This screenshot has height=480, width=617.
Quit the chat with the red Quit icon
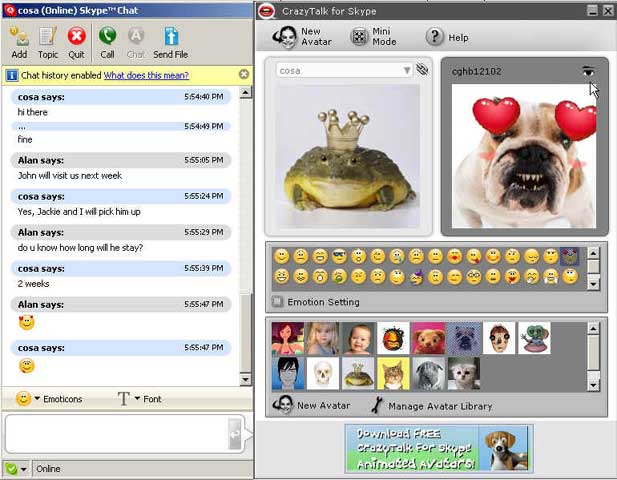coord(76,42)
